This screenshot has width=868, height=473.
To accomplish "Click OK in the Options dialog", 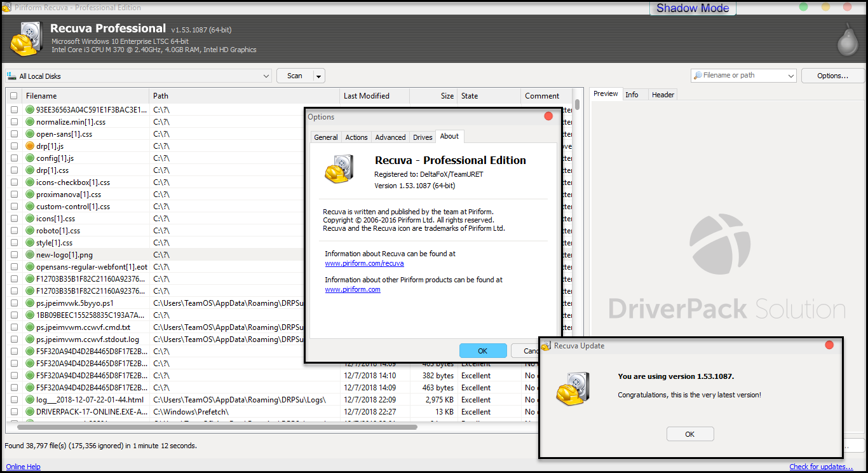I will 483,351.
